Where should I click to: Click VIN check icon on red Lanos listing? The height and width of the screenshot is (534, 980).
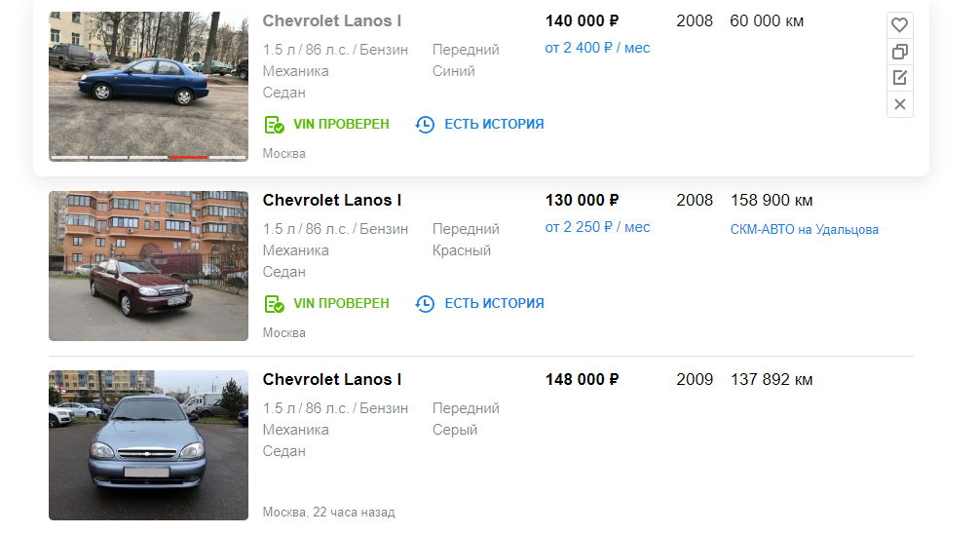[274, 304]
